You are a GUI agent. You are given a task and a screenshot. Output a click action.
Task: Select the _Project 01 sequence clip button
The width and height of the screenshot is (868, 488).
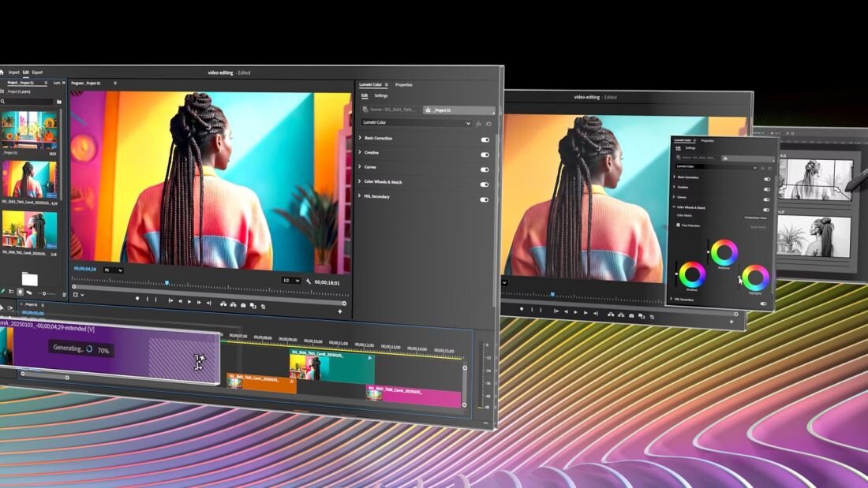tap(458, 110)
